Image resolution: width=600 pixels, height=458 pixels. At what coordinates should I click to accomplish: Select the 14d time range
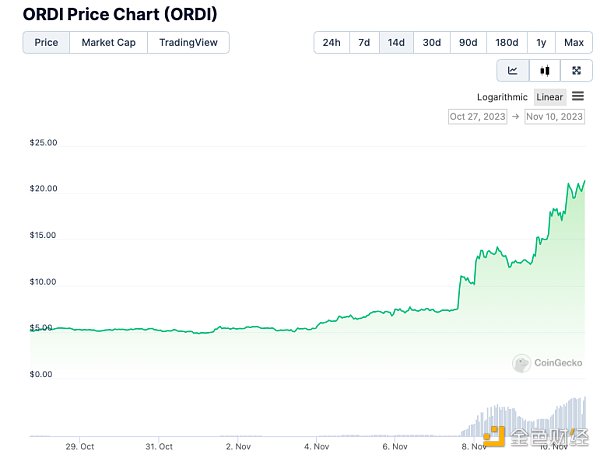396,42
